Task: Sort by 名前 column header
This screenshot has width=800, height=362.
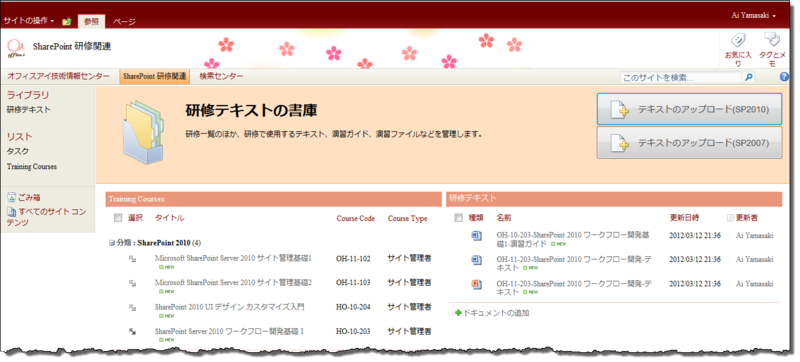Action: 504,218
